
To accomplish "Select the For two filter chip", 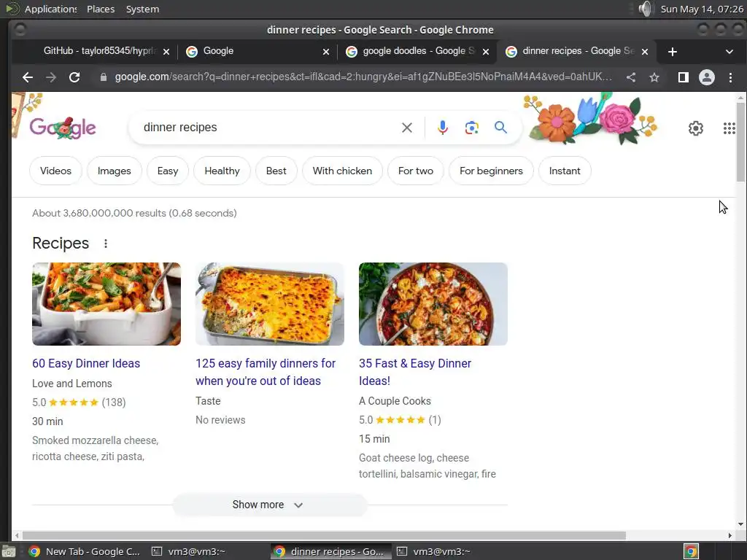I will tap(415, 171).
